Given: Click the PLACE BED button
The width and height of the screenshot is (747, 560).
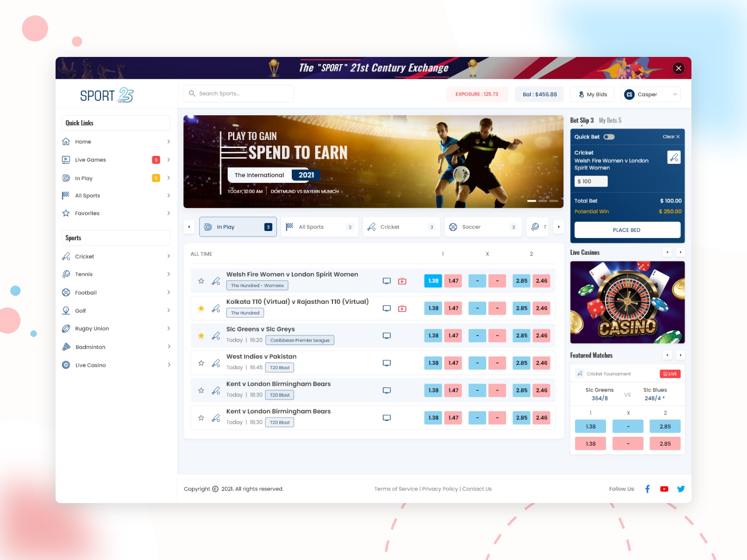Looking at the screenshot, I should click(627, 230).
